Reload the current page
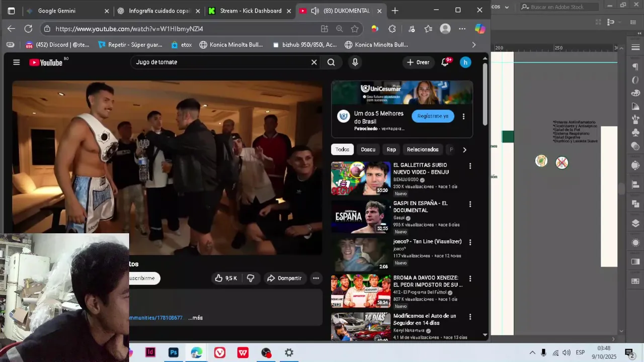 (28, 29)
